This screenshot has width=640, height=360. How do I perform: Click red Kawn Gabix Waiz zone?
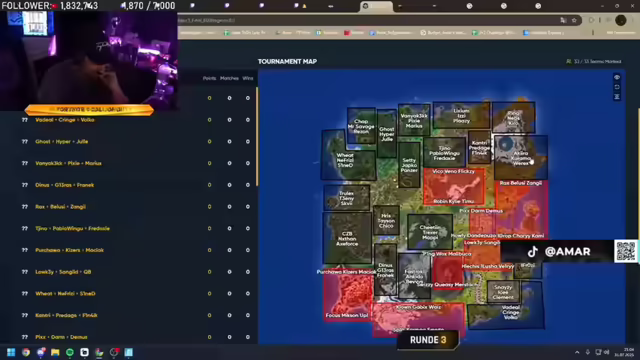click(418, 320)
